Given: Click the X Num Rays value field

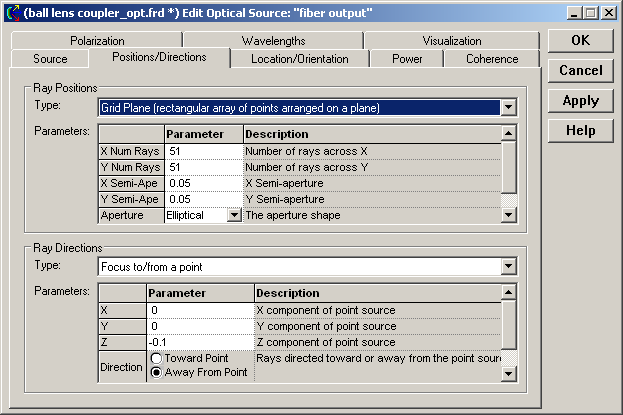Looking at the screenshot, I should pos(203,151).
